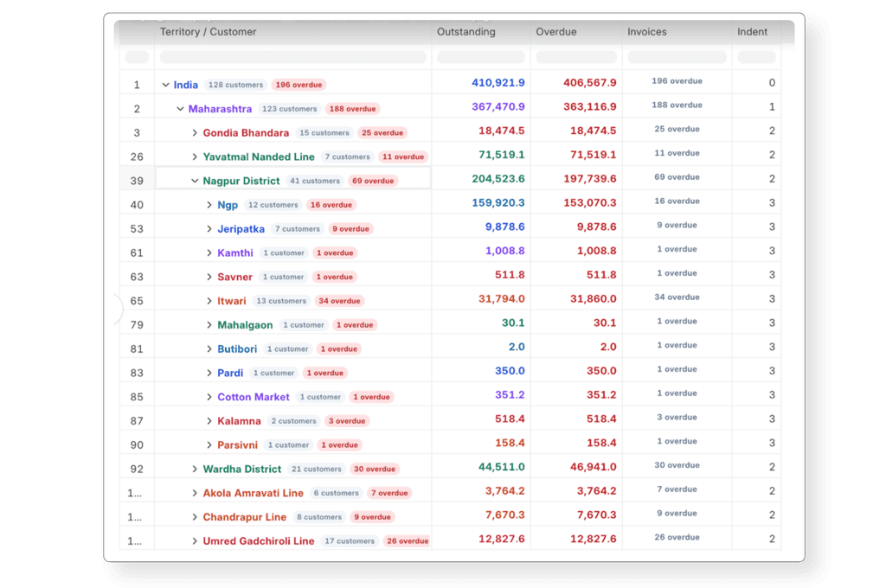Viewport: 886px width, 588px height.
Task: Select the Mahalgaon territory name
Action: coord(245,325)
